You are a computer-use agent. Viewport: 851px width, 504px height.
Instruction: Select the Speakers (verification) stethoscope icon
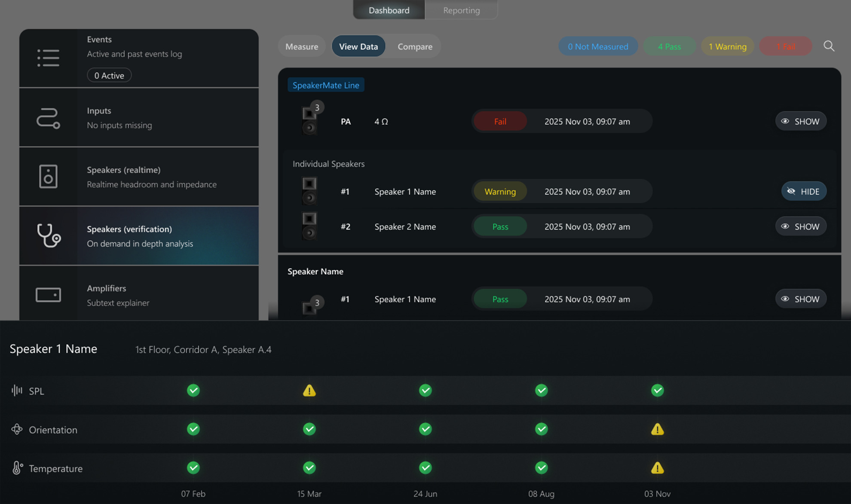tap(48, 236)
